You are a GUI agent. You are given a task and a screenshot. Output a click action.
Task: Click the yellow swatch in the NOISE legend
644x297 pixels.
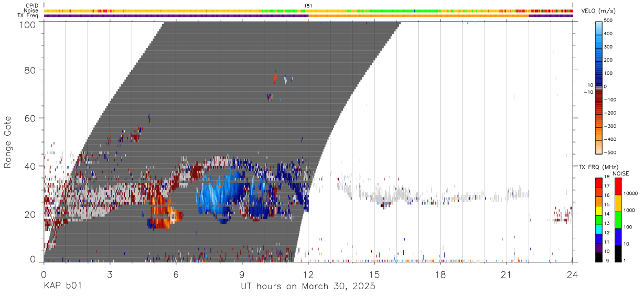tap(617, 203)
